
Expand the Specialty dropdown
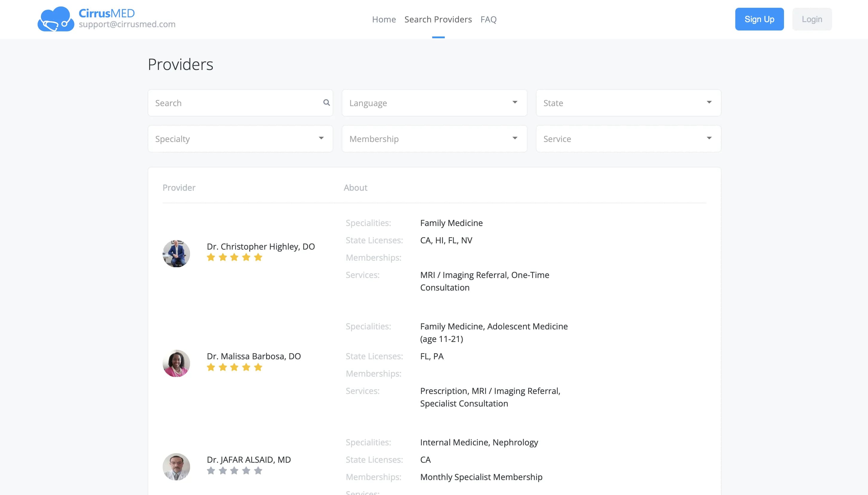240,139
